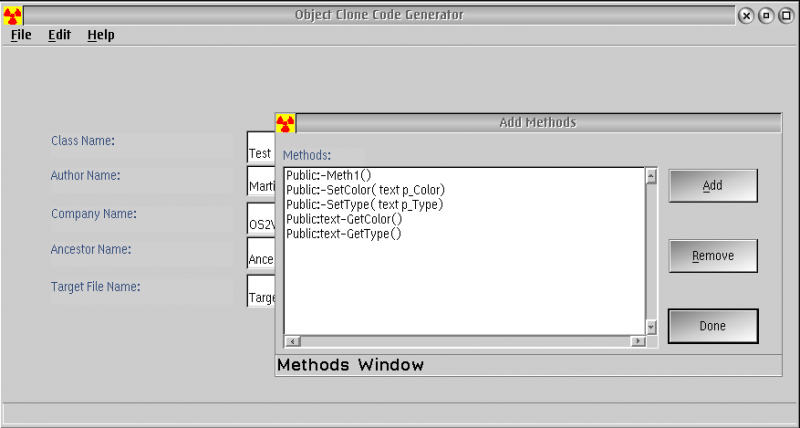
Task: Select the Public:text-GetType() row
Action: pyautogui.click(x=465, y=234)
